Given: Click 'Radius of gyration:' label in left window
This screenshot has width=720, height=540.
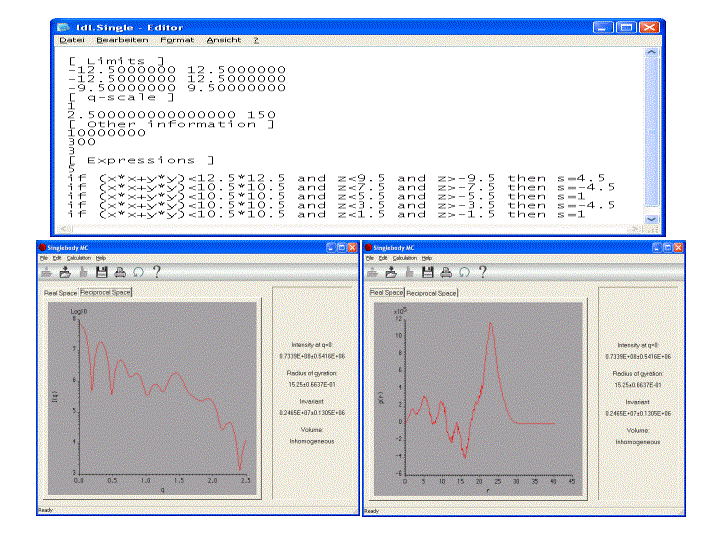Looking at the screenshot, I should 312,373.
